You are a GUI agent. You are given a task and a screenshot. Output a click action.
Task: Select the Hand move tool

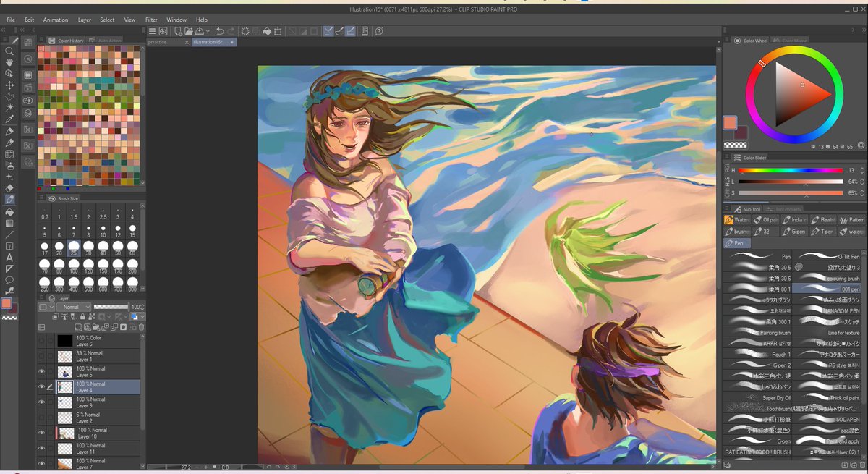9,63
